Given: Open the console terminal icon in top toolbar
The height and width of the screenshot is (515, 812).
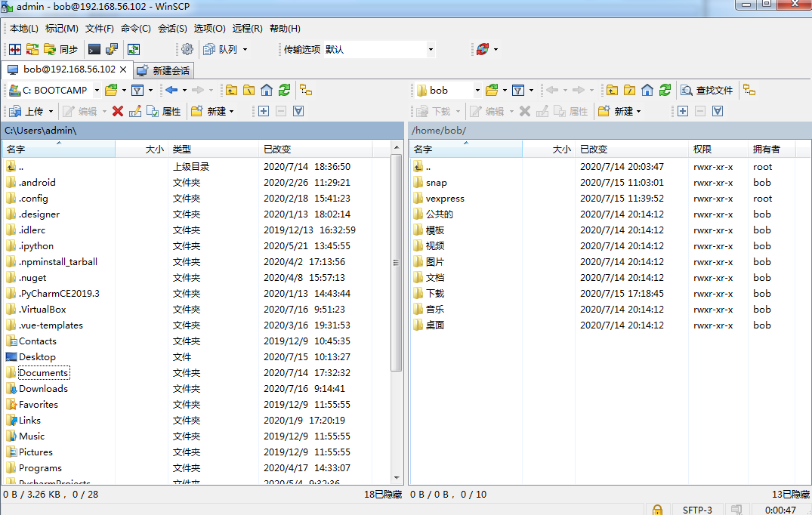Looking at the screenshot, I should coord(94,50).
